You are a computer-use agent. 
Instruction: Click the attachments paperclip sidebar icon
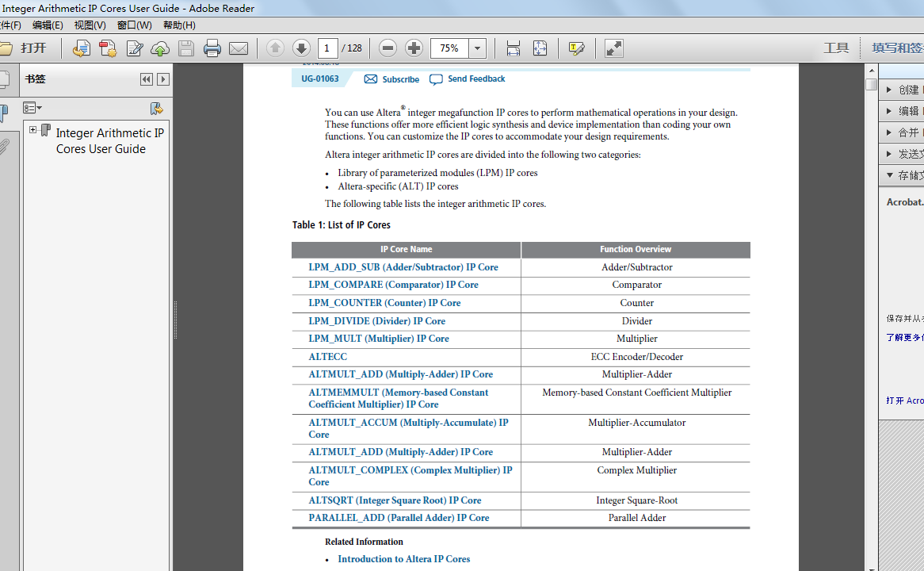4,147
